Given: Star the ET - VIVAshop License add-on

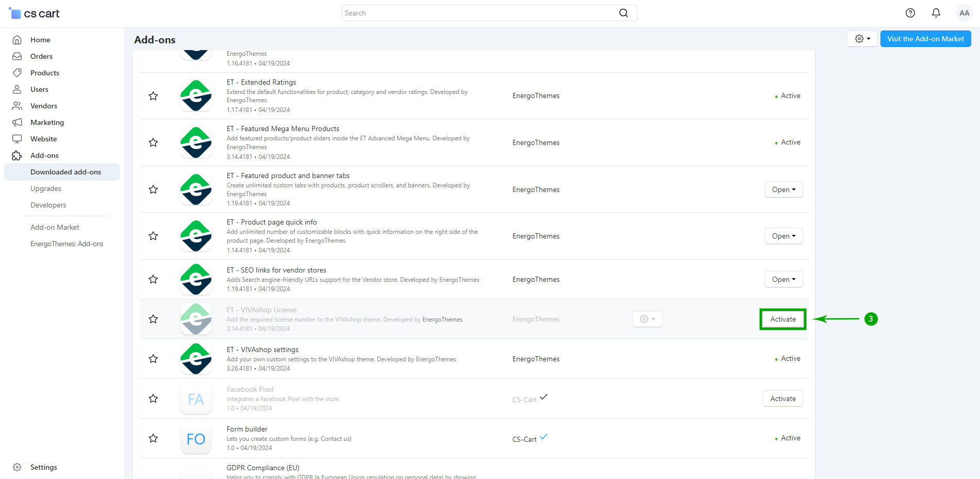Looking at the screenshot, I should pos(153,319).
